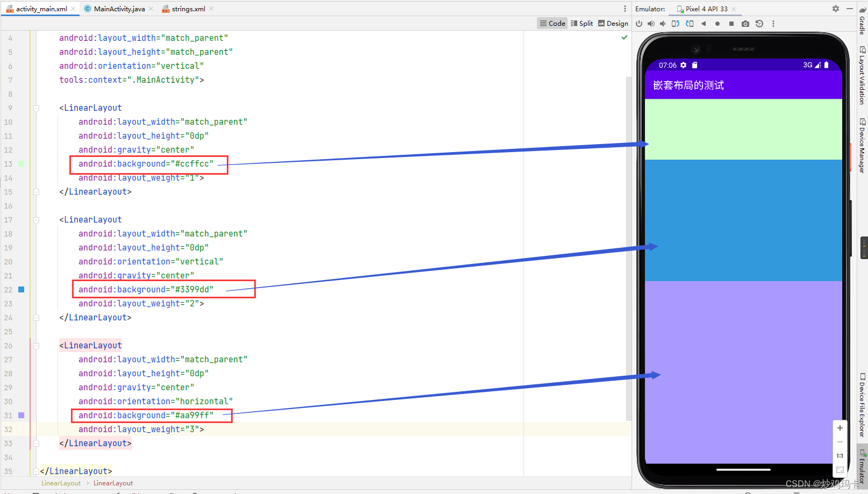
Task: Click the light green area in emulator
Action: [x=743, y=129]
